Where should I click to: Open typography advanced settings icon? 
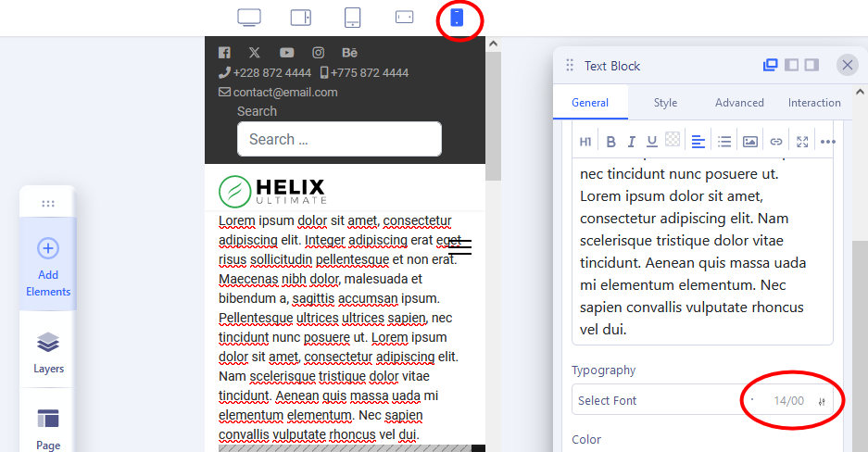point(822,402)
